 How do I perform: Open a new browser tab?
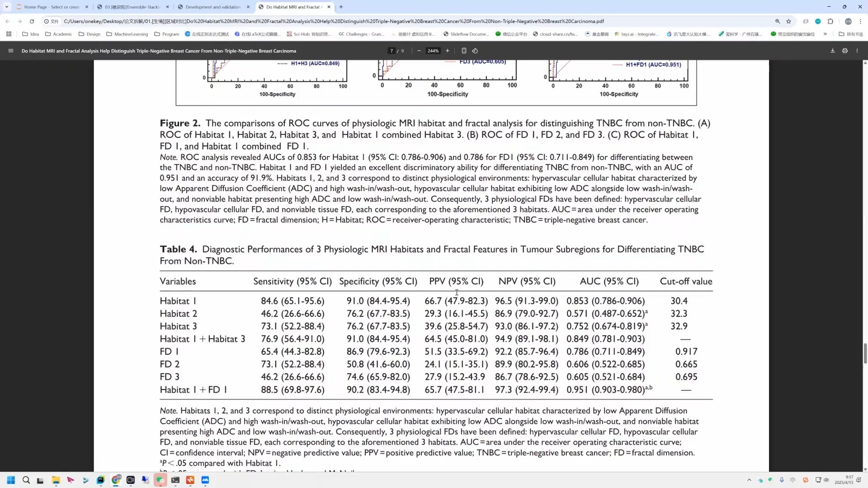coord(341,7)
